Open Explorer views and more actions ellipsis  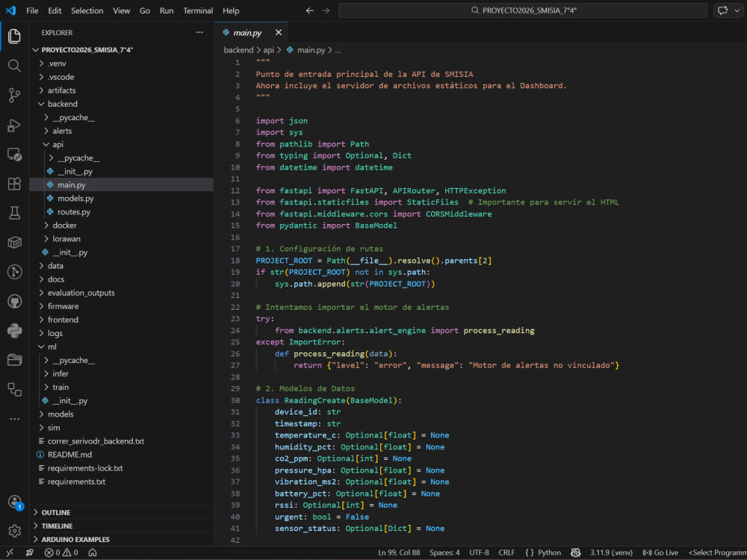point(199,32)
